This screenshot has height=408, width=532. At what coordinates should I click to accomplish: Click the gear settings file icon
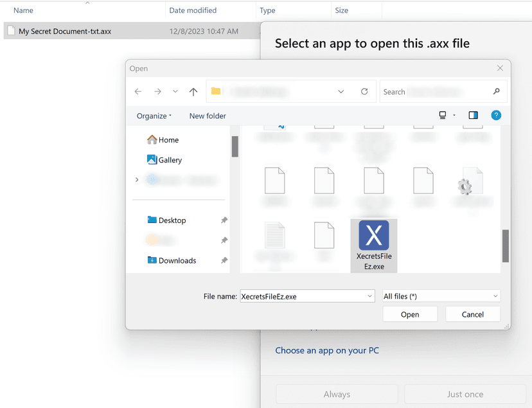click(466, 185)
